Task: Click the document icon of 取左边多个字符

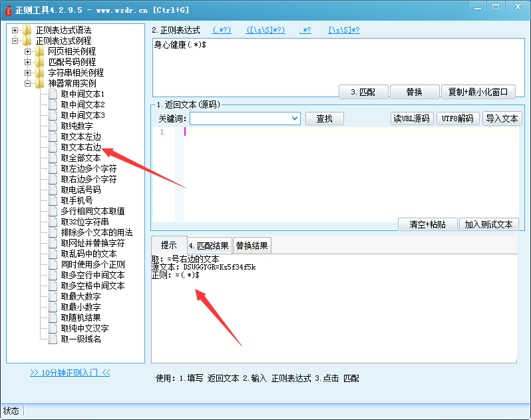Action: click(x=53, y=168)
